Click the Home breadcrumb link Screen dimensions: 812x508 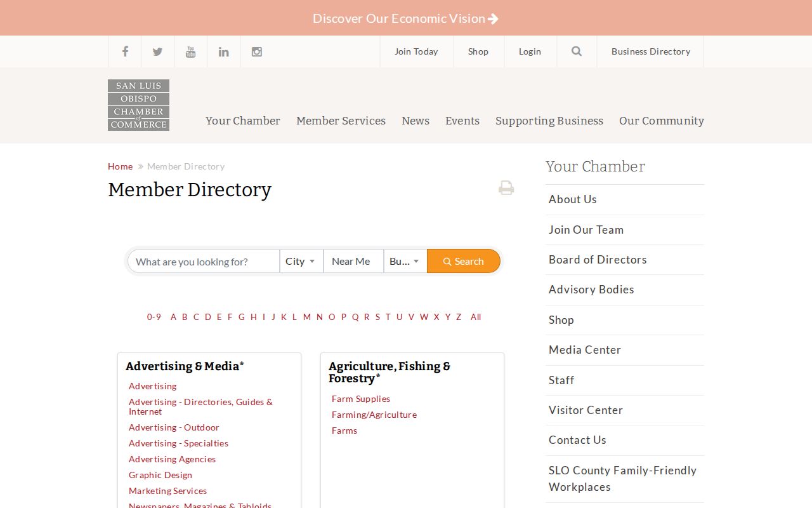[120, 166]
